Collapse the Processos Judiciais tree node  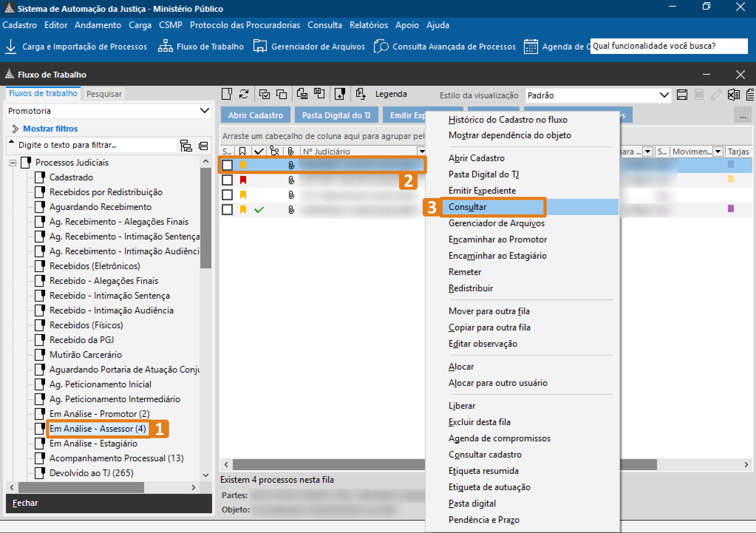(x=13, y=163)
